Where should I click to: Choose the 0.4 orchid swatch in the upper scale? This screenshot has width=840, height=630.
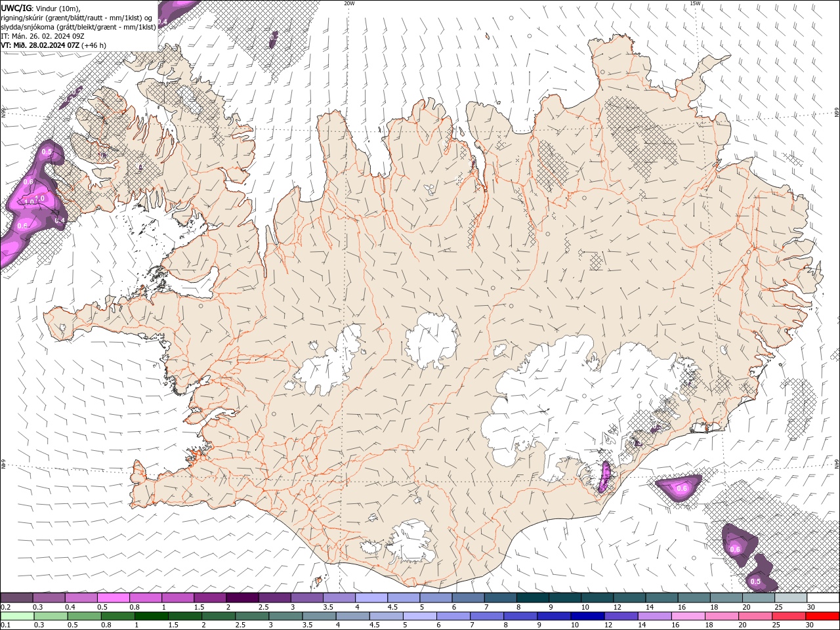tap(81, 598)
